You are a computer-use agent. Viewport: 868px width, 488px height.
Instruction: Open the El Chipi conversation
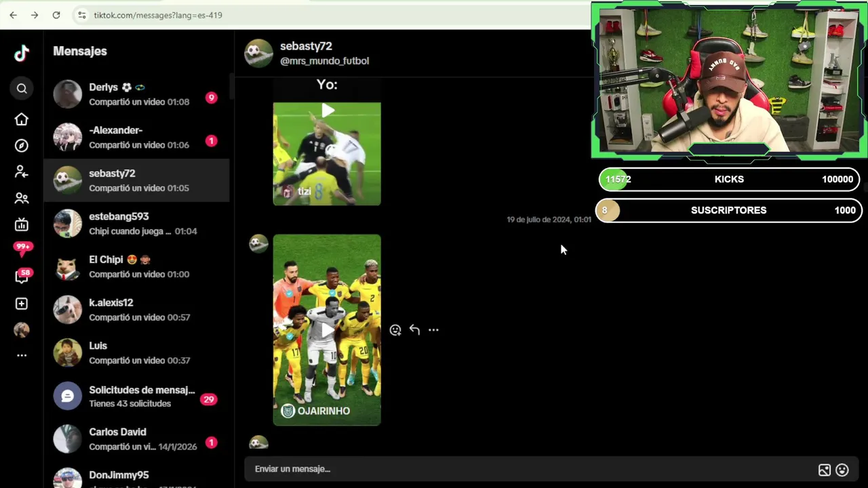pos(136,266)
